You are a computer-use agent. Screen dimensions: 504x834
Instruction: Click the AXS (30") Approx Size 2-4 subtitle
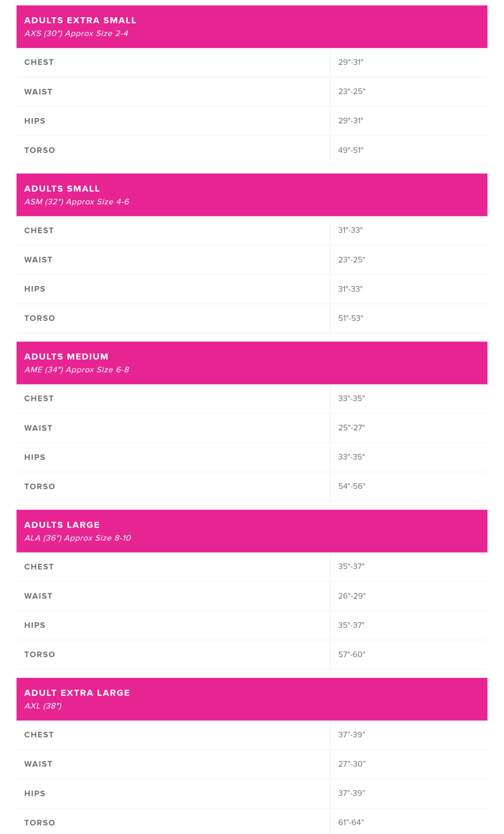click(76, 33)
